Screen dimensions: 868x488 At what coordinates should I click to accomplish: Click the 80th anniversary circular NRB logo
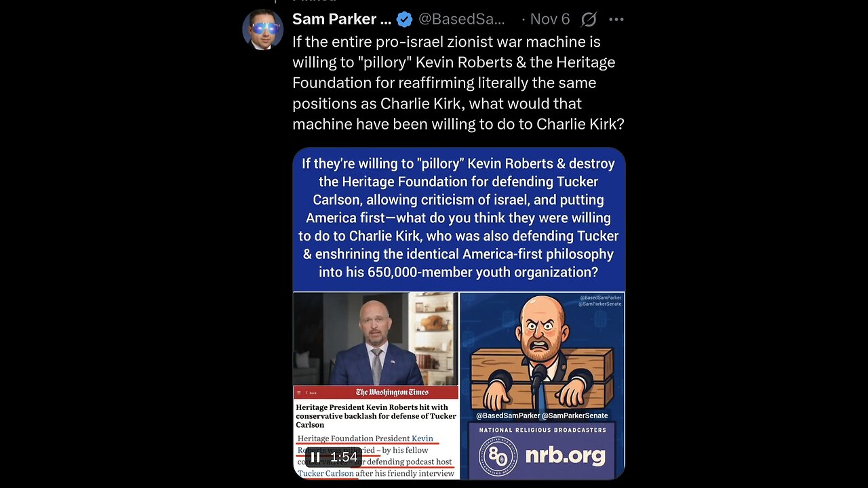498,455
